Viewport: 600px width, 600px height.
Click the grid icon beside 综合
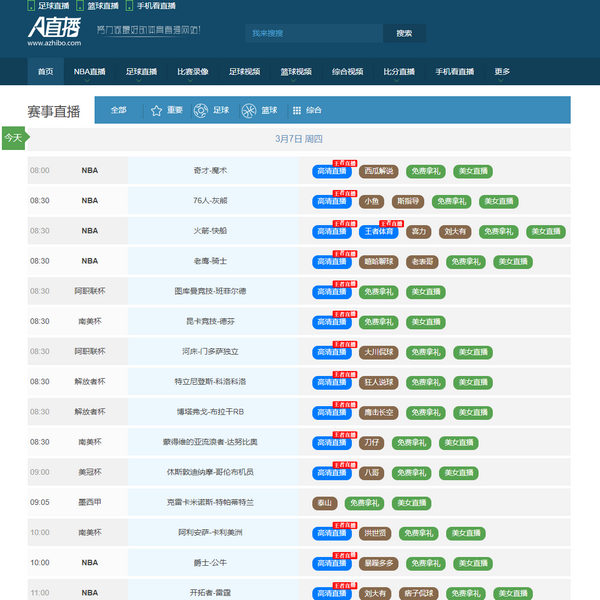point(296,110)
